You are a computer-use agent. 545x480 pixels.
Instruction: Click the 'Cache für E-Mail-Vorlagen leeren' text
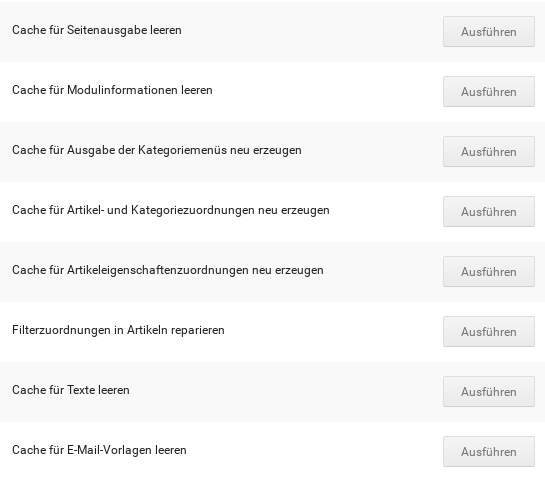(x=99, y=450)
